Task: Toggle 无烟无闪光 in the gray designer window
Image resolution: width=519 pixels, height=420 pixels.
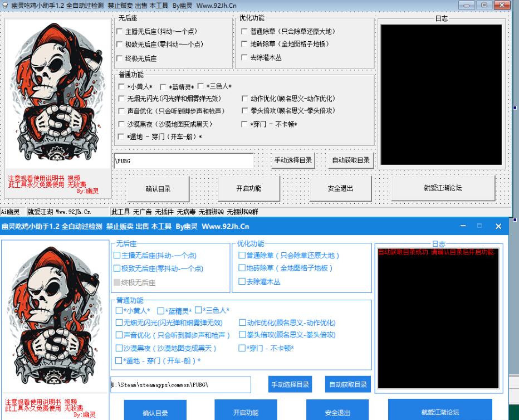Action: tap(121, 99)
